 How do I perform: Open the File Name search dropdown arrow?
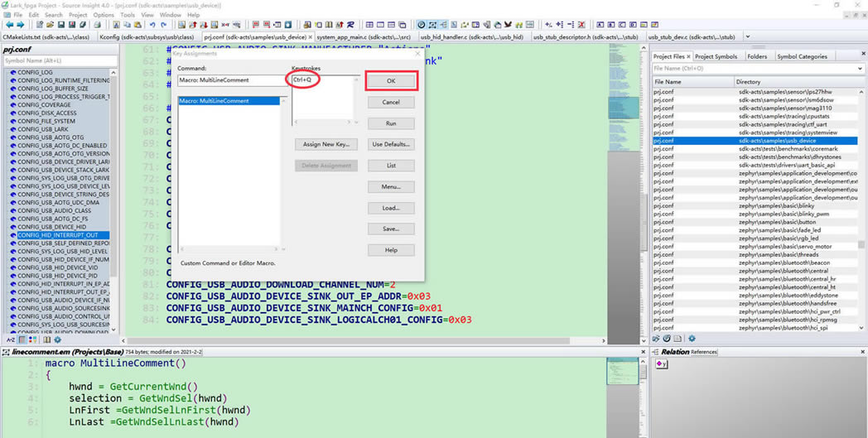point(860,69)
